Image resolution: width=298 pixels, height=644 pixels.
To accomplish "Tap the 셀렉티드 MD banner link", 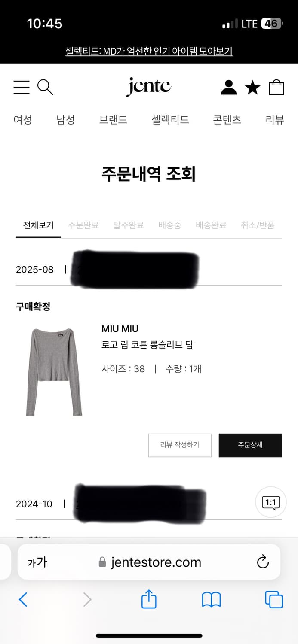I will click(x=149, y=51).
